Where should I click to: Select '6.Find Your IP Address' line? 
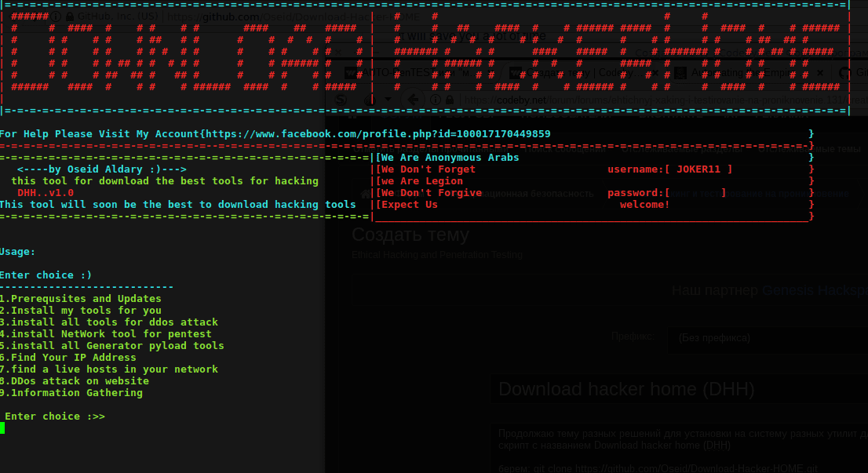(x=68, y=358)
